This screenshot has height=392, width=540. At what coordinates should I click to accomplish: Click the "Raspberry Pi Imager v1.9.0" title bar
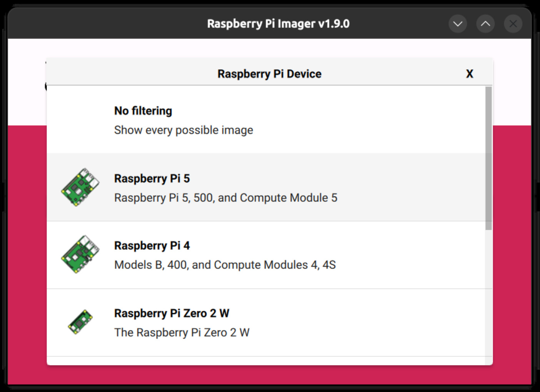point(278,24)
